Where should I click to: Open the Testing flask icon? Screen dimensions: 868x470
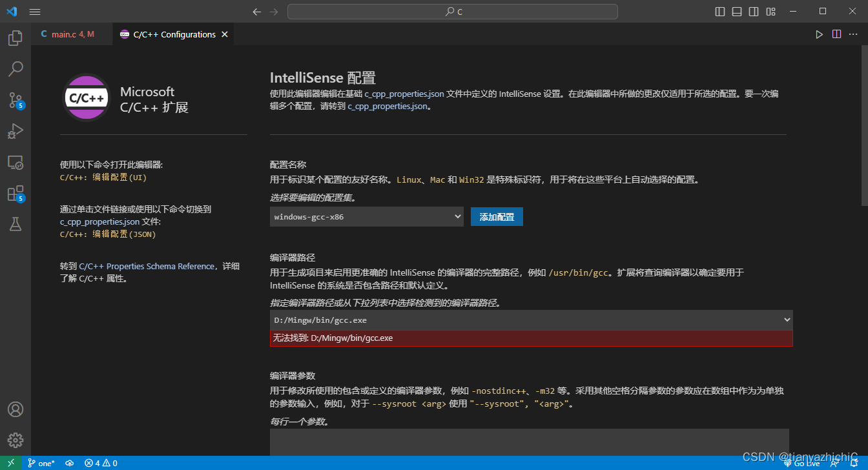coord(15,224)
